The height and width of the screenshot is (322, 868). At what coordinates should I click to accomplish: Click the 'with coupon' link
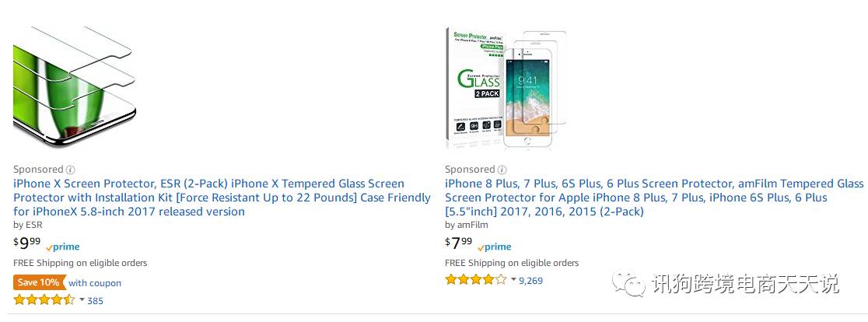[x=95, y=282]
